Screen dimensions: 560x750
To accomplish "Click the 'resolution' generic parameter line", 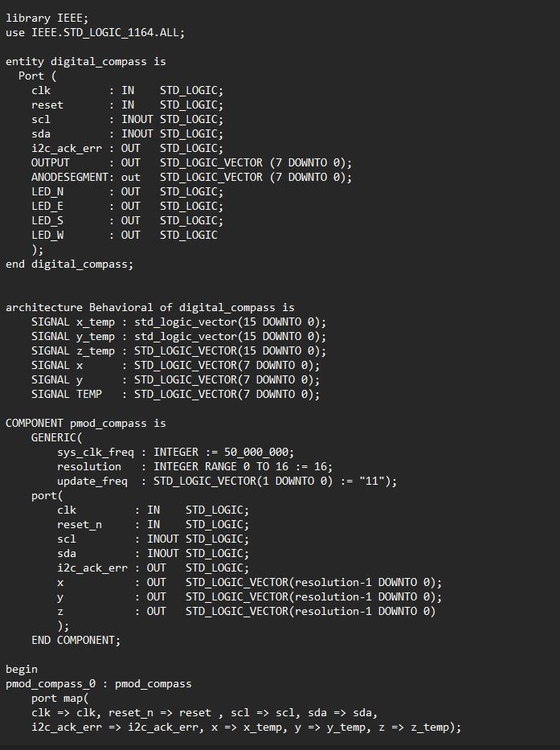I will tap(194, 466).
